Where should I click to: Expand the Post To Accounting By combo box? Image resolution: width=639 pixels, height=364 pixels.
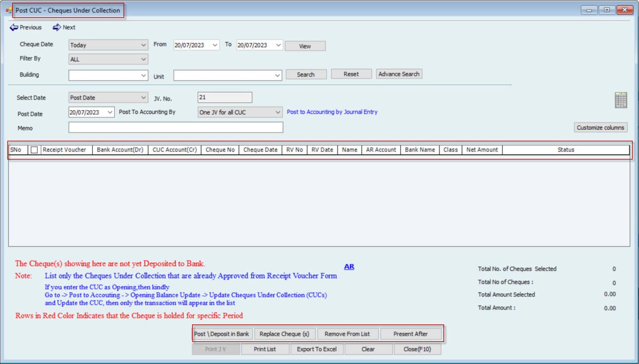click(x=277, y=112)
